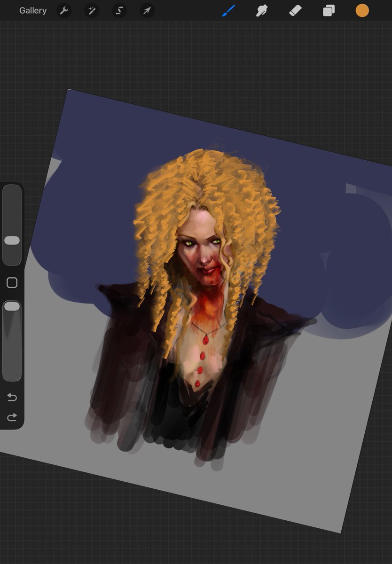Redo the last undone stroke
Image resolution: width=392 pixels, height=564 pixels.
12,417
